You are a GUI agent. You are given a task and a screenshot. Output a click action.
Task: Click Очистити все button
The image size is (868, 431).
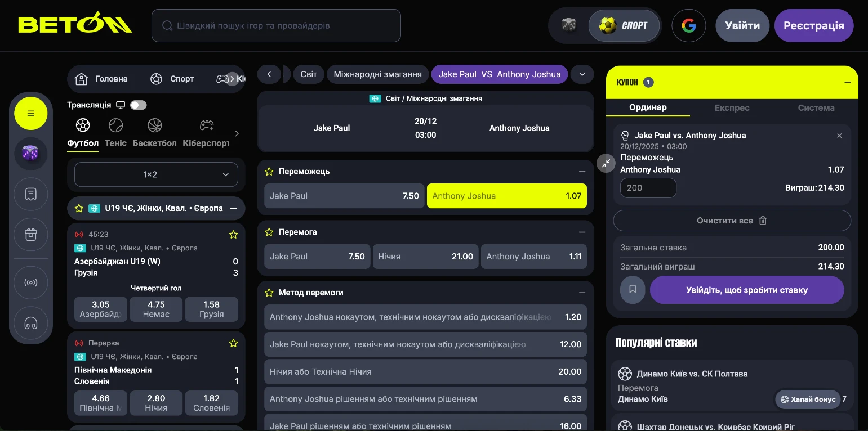(732, 221)
